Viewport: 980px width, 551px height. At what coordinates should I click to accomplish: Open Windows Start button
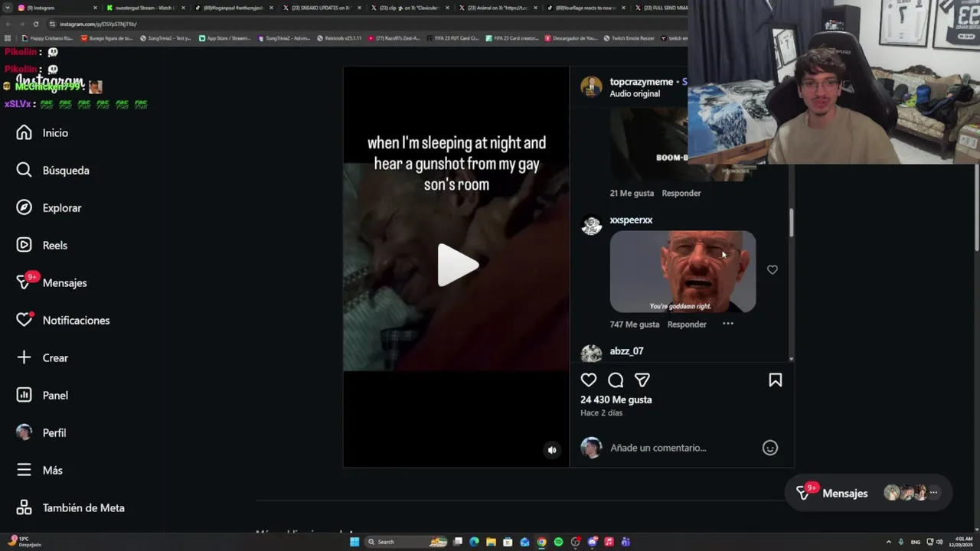click(x=354, y=542)
